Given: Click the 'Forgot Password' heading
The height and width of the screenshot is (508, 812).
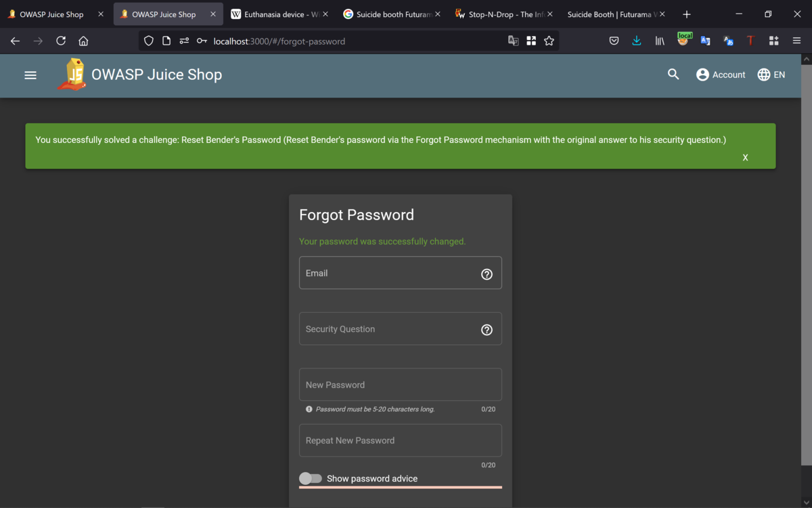Looking at the screenshot, I should [x=357, y=215].
